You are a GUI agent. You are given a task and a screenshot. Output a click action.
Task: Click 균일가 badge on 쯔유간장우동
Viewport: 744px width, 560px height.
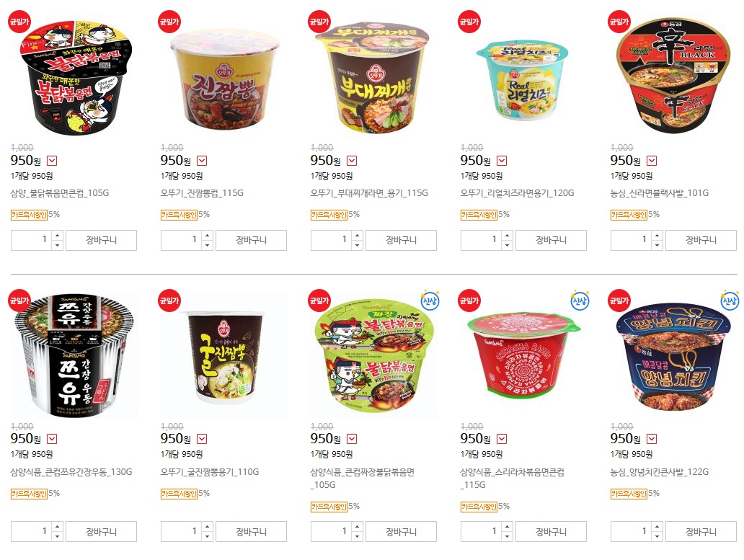coord(19,301)
